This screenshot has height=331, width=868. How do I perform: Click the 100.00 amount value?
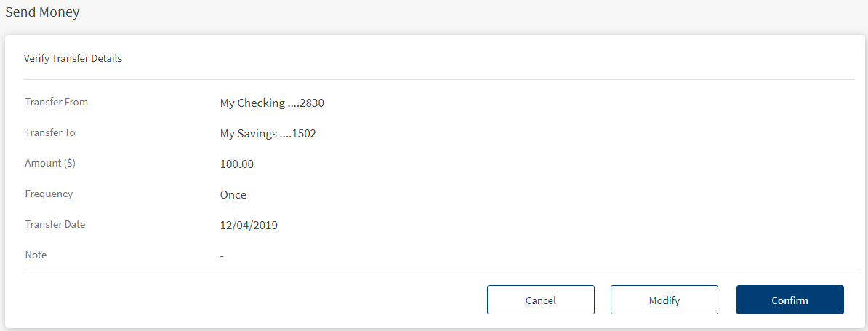pos(237,164)
